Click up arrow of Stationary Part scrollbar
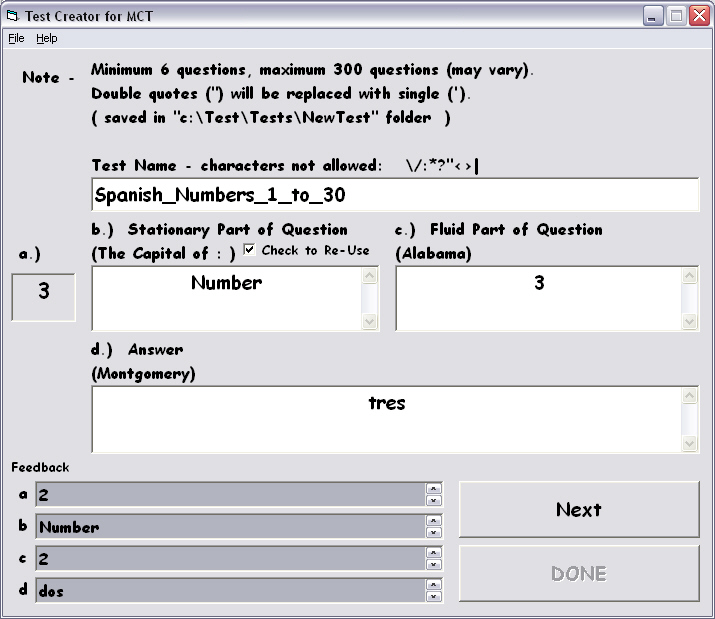This screenshot has width=715, height=619. [370, 277]
